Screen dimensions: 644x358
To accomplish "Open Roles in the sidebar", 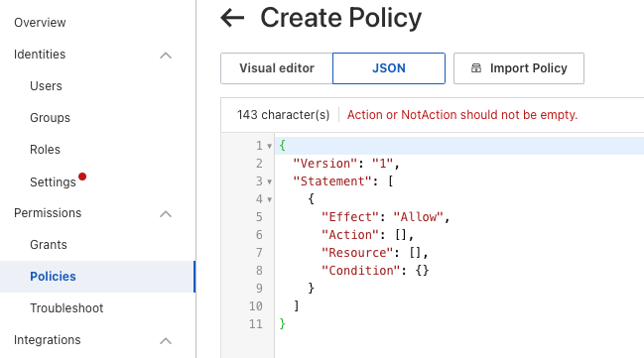I will point(46,150).
